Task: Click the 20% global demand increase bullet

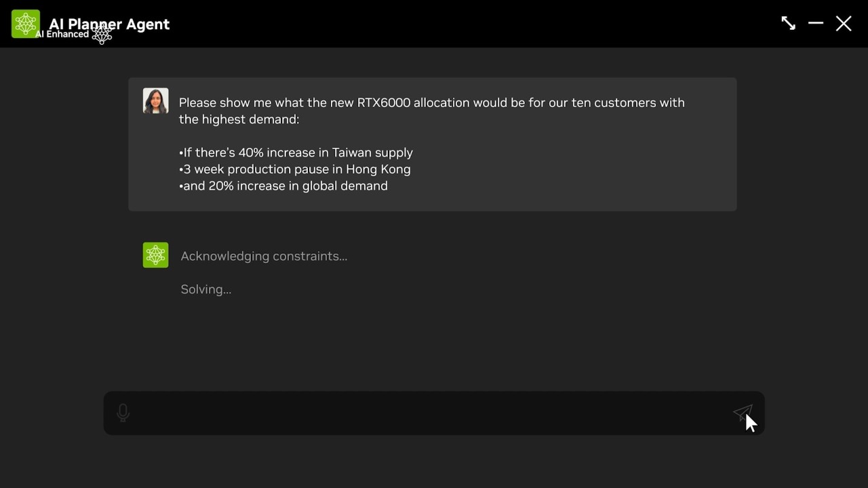Action: click(283, 186)
